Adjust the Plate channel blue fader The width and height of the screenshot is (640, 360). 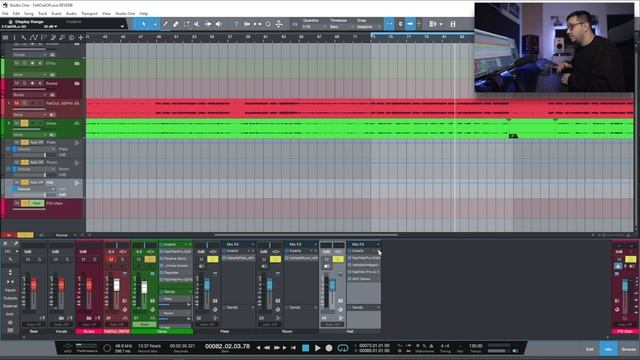click(207, 284)
